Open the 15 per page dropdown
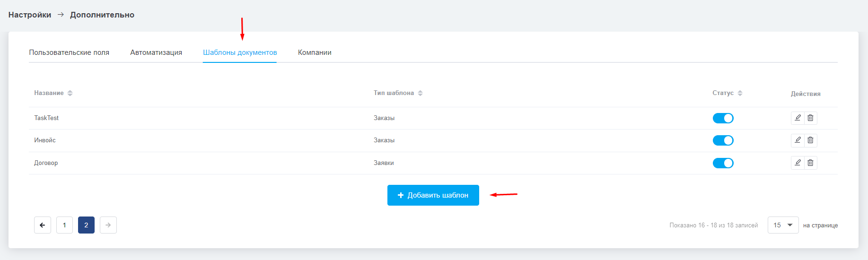This screenshot has height=260, width=868. (x=783, y=225)
